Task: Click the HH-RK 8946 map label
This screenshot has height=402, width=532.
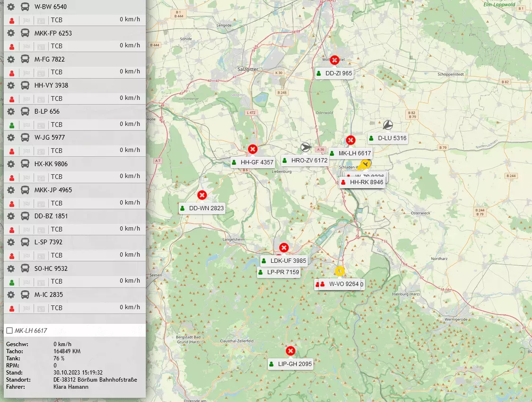Action: click(366, 182)
